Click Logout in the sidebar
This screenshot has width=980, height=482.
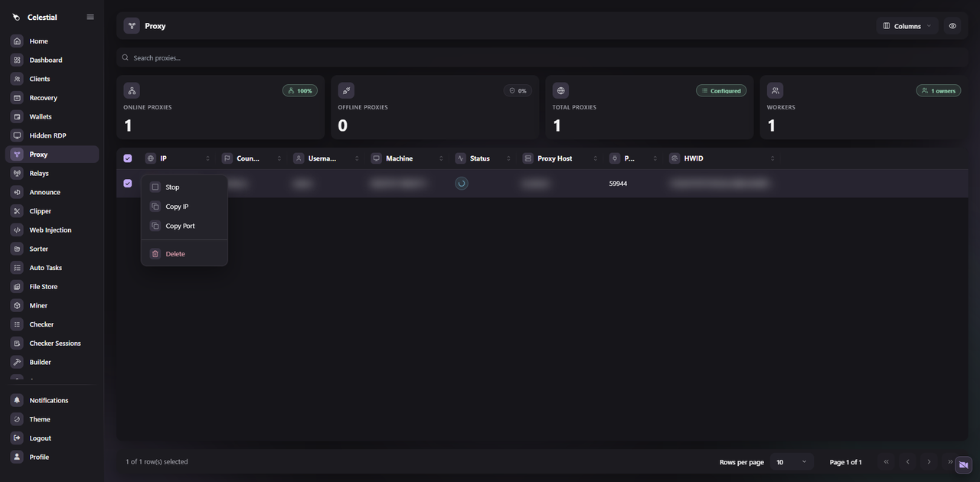[52, 438]
